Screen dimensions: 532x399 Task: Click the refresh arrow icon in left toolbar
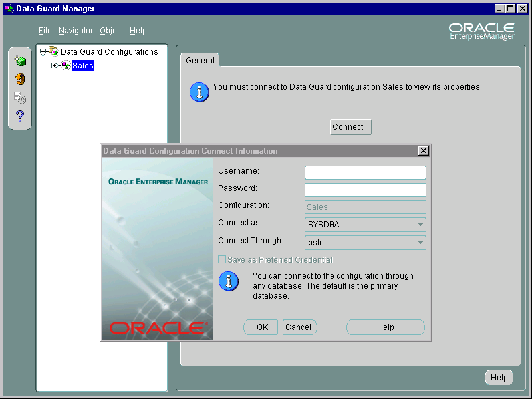point(19,79)
